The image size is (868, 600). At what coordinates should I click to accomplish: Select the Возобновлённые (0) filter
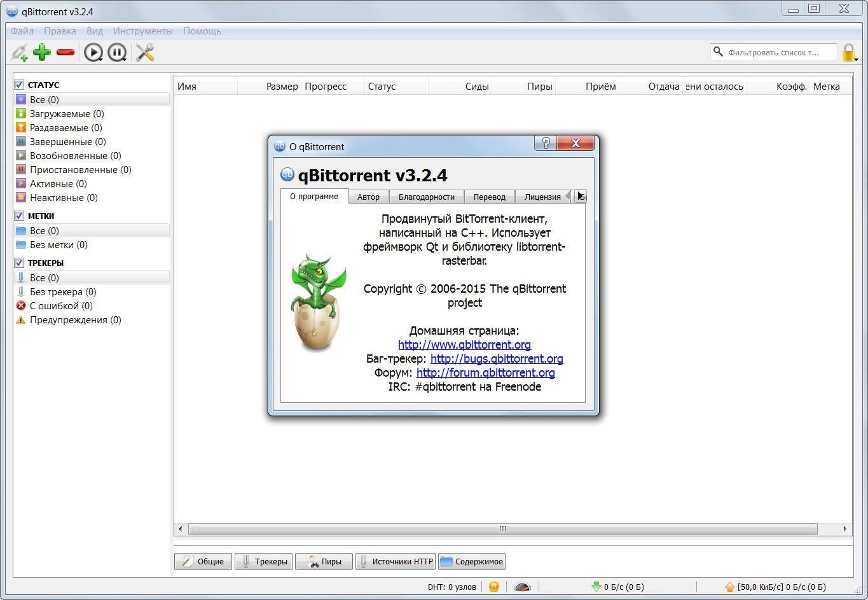(x=92, y=156)
